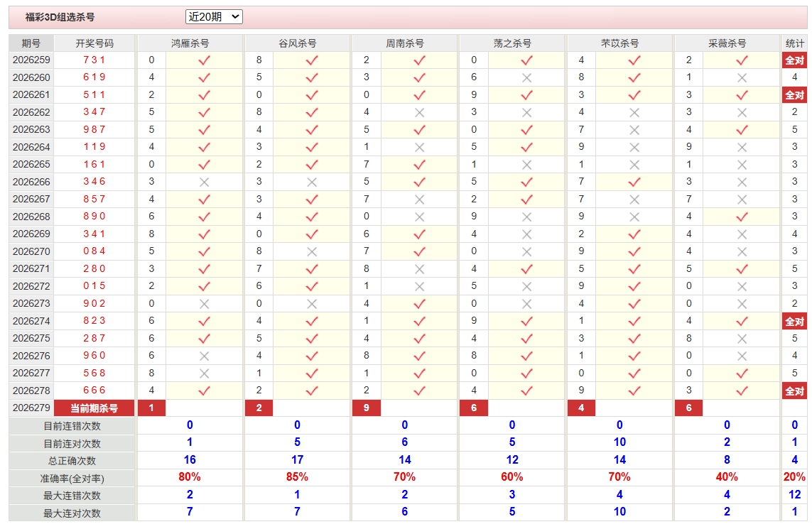Click the 85% accuracy value
This screenshot has width=812, height=529.
point(297,477)
